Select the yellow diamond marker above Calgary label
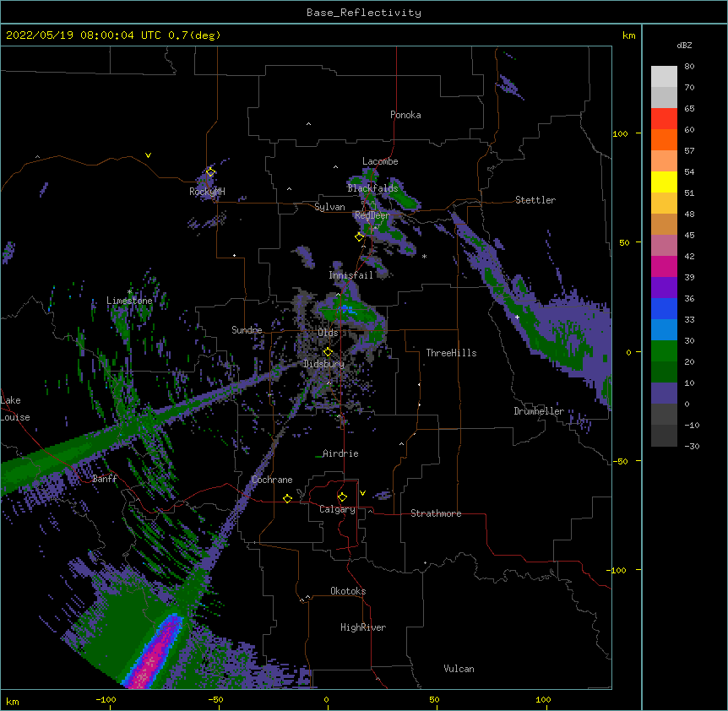 tap(342, 497)
